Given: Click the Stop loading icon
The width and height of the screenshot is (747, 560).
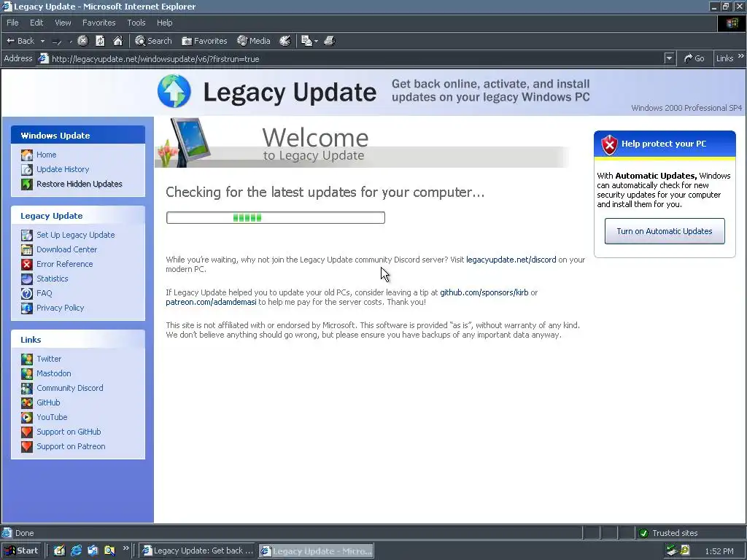Looking at the screenshot, I should (83, 41).
